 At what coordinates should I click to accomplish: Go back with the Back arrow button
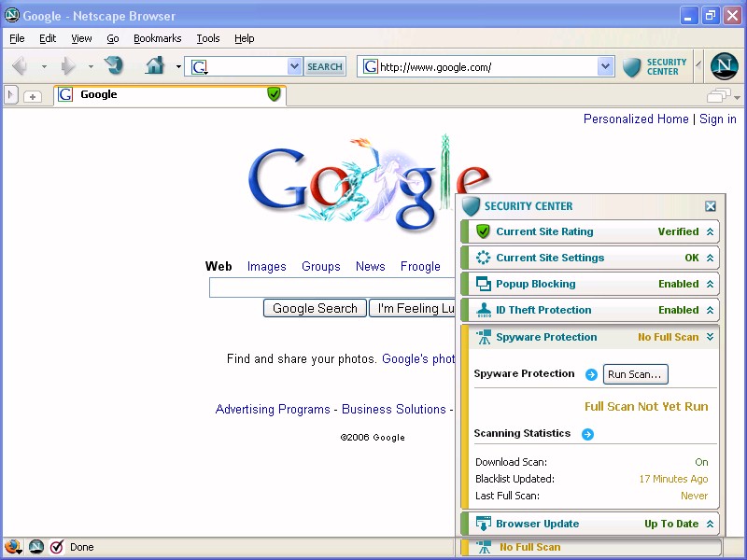[20, 65]
